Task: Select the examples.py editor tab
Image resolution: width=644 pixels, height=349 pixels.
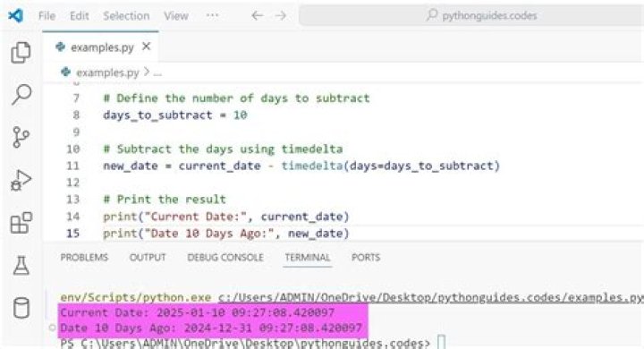Action: pyautogui.click(x=100, y=47)
